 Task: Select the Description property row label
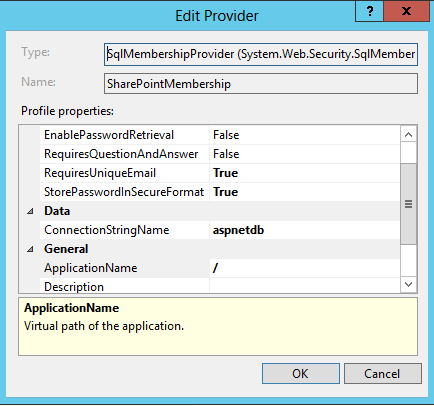pyautogui.click(x=74, y=287)
